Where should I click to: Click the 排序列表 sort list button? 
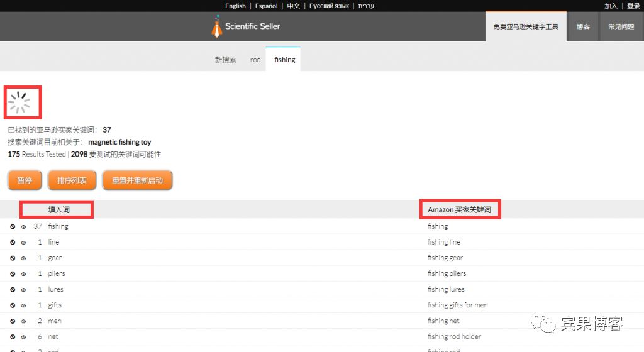click(x=72, y=180)
